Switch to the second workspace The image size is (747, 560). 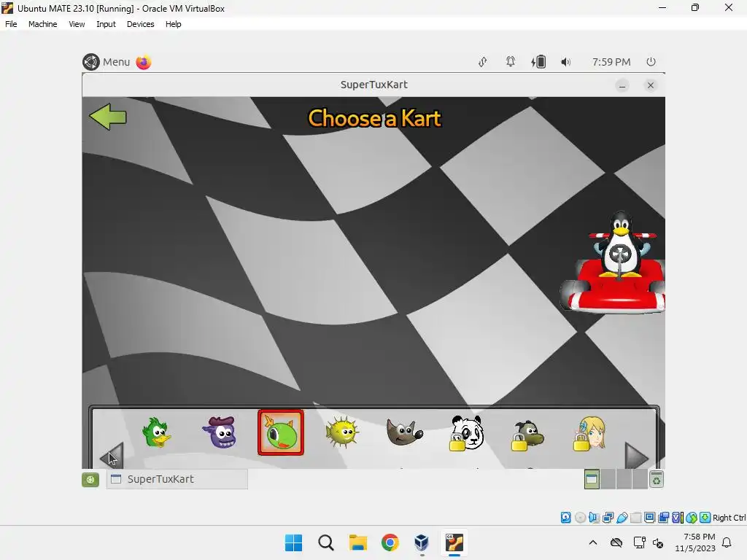tap(608, 479)
